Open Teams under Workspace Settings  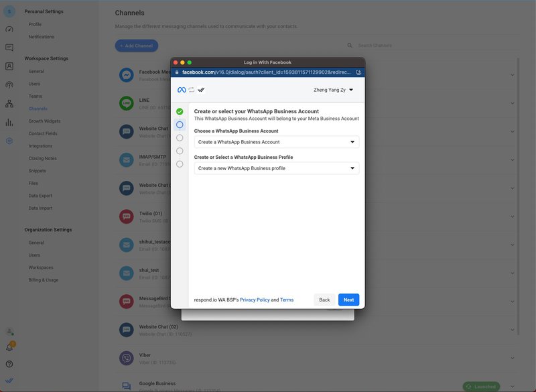point(36,96)
